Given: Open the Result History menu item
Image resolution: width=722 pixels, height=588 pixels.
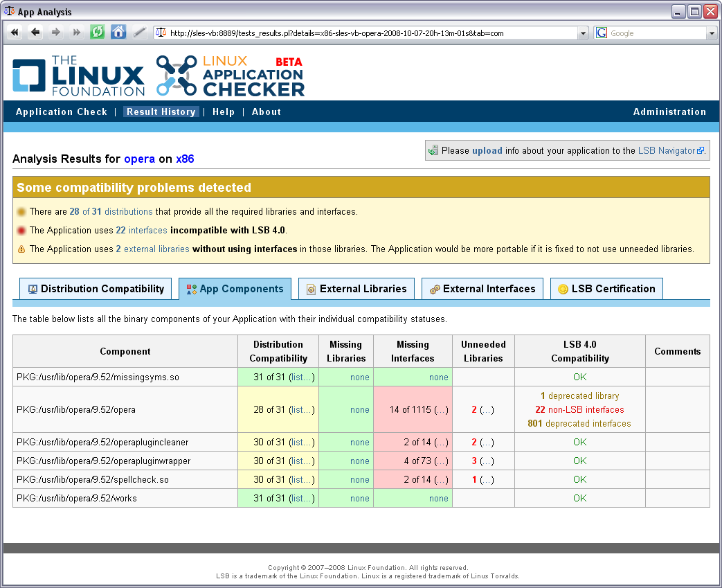Looking at the screenshot, I should [x=161, y=112].
